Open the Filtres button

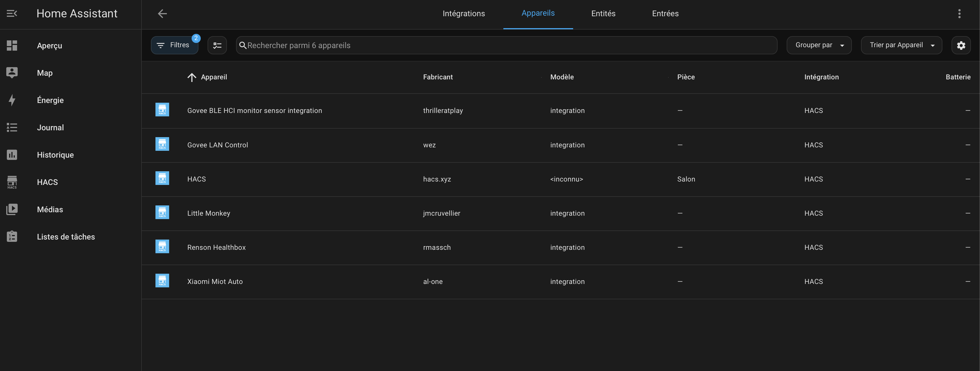175,45
